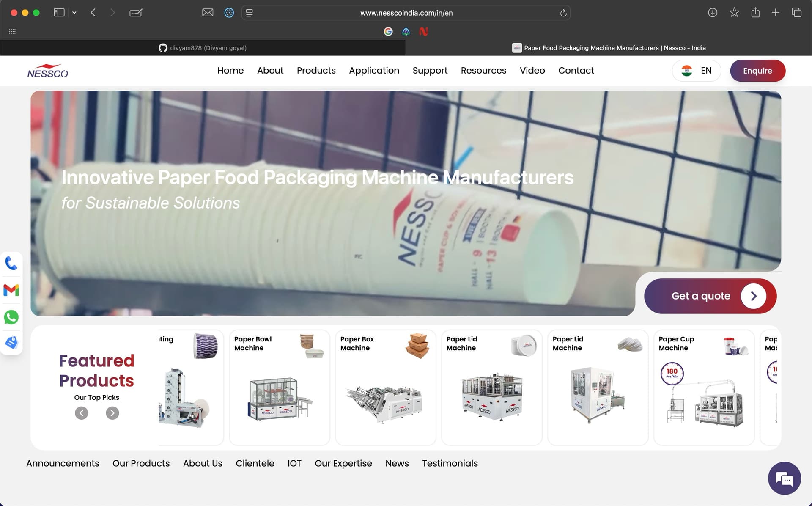This screenshot has height=506, width=812.
Task: Open the Paper Cup Machine card
Action: coord(704,388)
